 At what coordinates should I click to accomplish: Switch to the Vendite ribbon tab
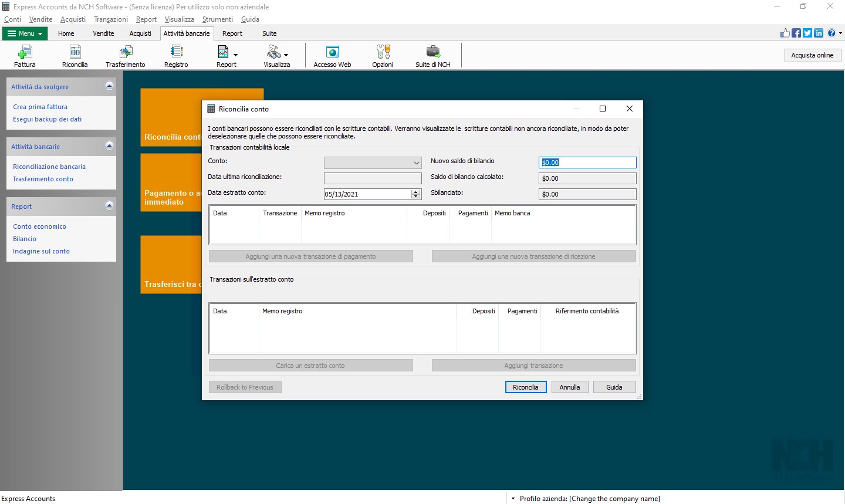(x=103, y=33)
